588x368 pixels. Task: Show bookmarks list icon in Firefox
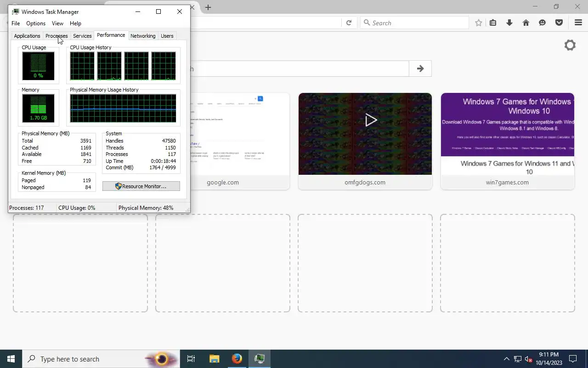[493, 23]
